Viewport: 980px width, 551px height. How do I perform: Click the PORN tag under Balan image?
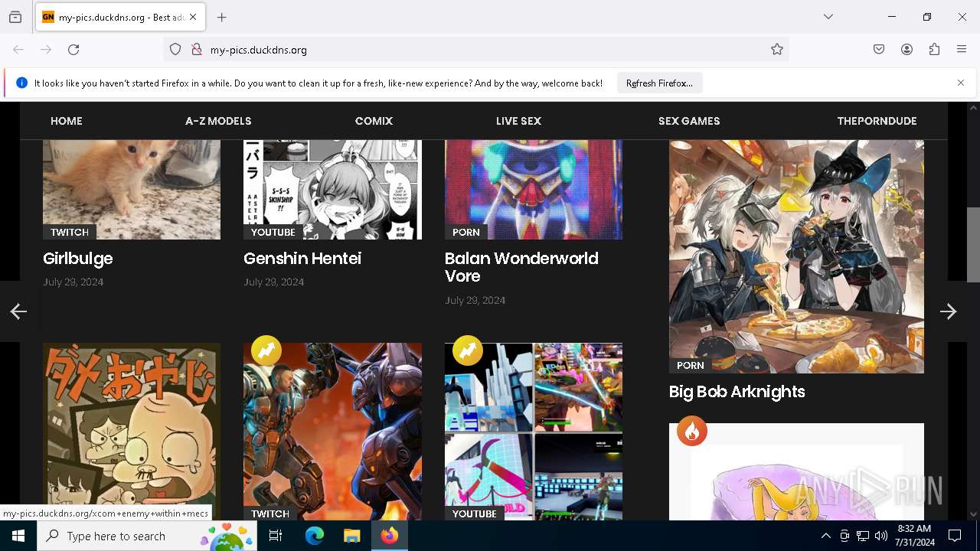pos(466,232)
